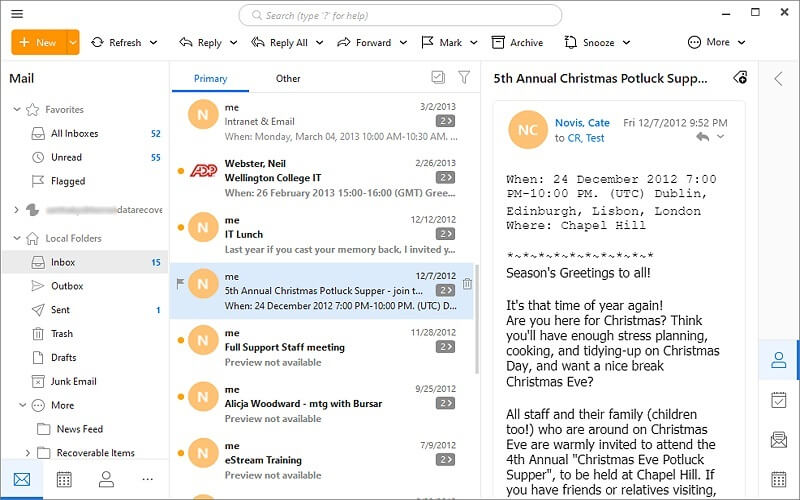The width and height of the screenshot is (800, 500).
Task: Toggle flag on Christmas Potluck message
Action: point(180,283)
